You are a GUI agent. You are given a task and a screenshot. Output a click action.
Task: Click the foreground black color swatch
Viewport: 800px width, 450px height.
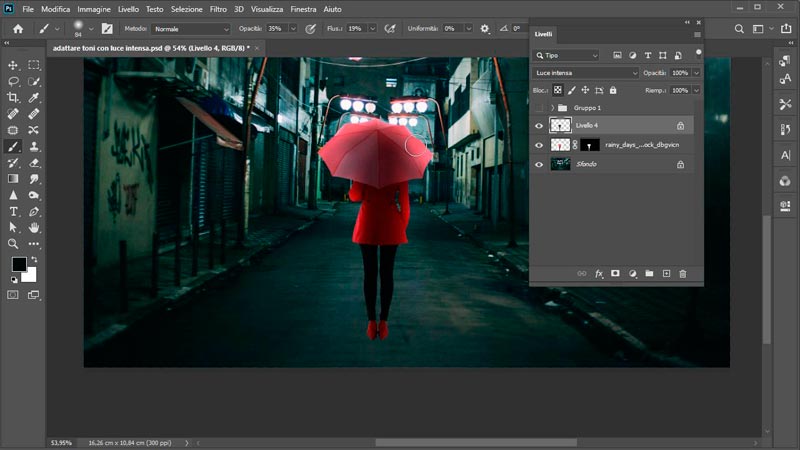tap(18, 263)
